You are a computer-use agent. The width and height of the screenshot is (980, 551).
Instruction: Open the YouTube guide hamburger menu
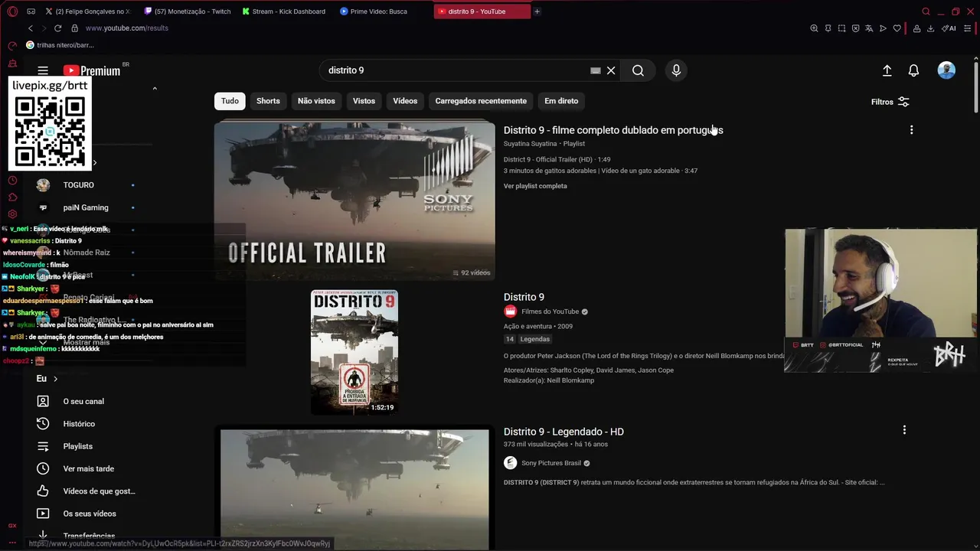tap(43, 70)
